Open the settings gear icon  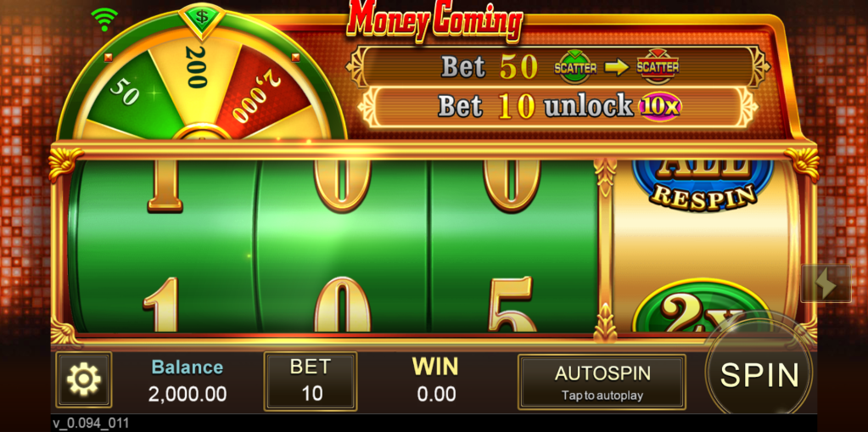[84, 379]
